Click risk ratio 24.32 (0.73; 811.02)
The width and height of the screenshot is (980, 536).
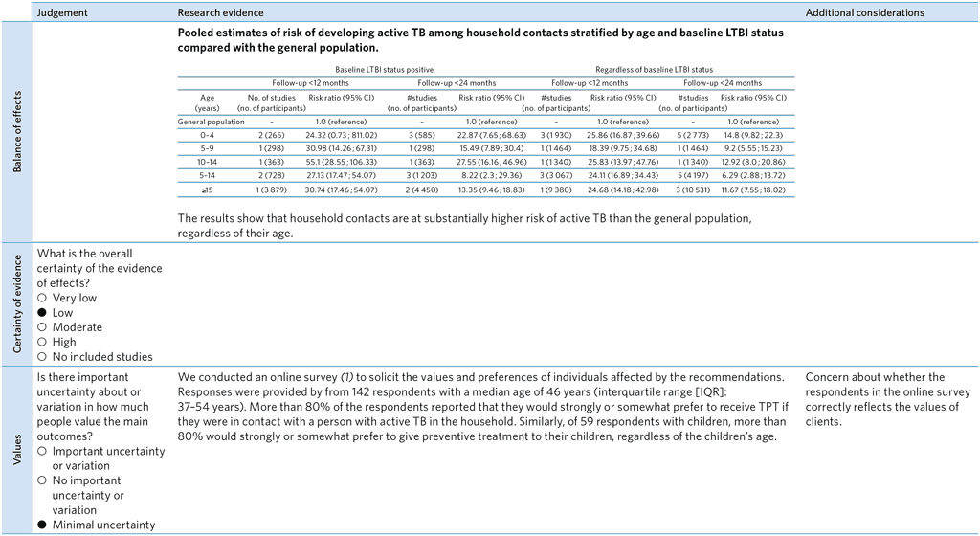click(342, 135)
